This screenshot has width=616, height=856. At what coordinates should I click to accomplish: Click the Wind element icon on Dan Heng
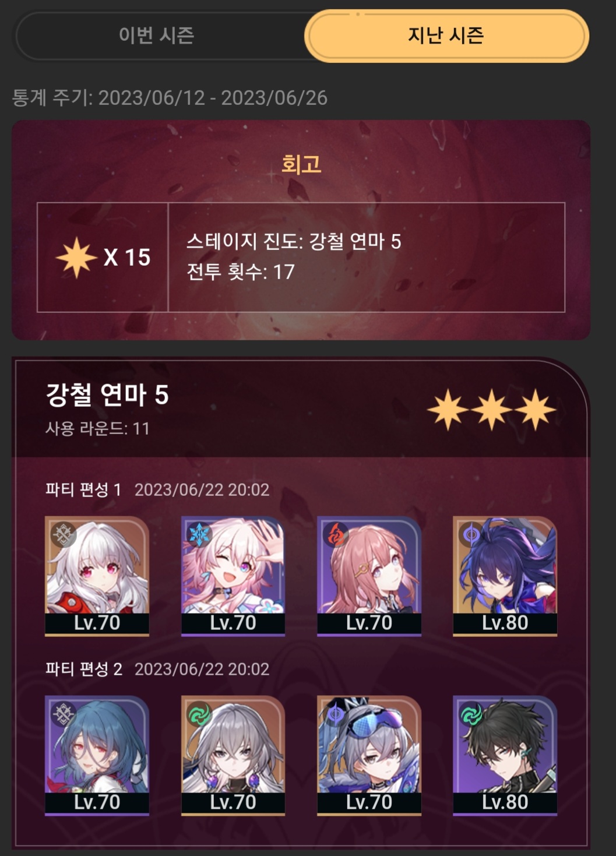471,714
